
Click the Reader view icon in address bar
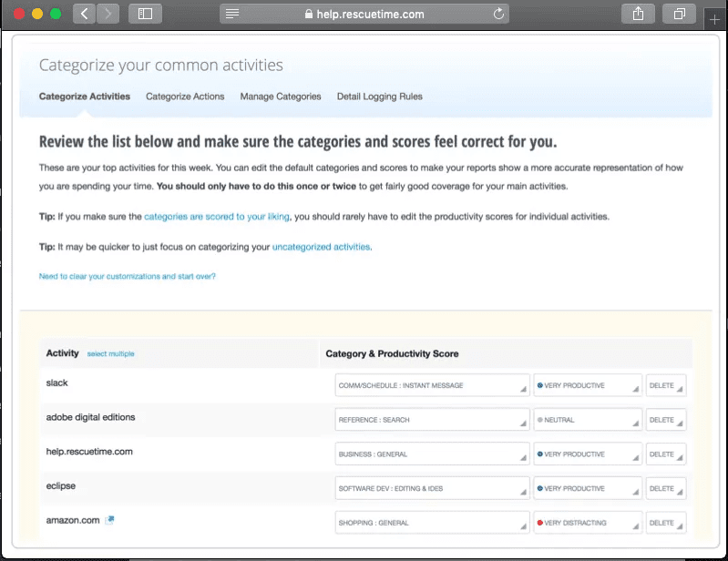pyautogui.click(x=233, y=14)
